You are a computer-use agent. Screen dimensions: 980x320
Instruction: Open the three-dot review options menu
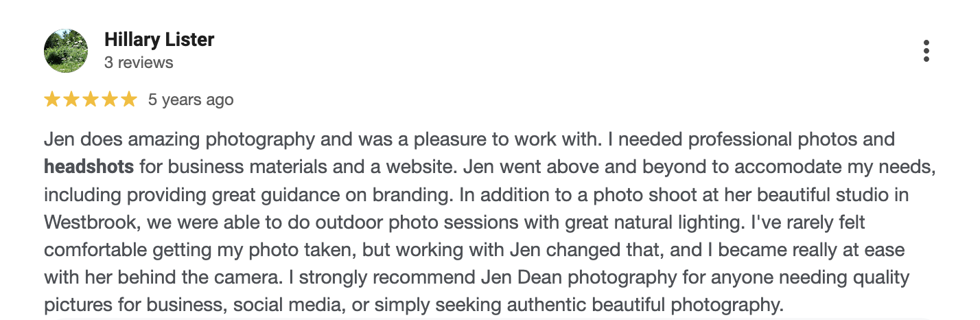coord(926,51)
